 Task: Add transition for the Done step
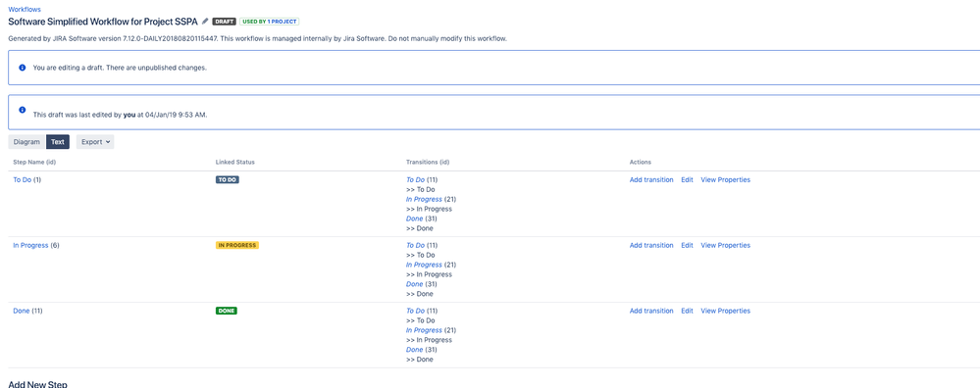(x=651, y=311)
